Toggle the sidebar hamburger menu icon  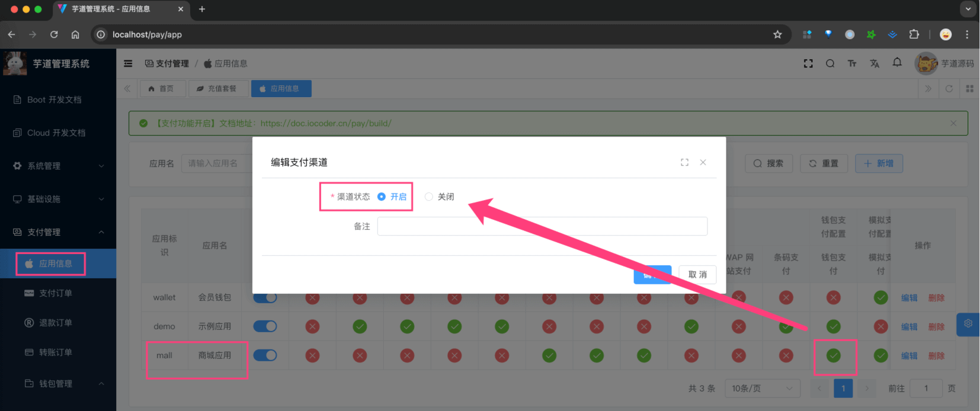(128, 63)
